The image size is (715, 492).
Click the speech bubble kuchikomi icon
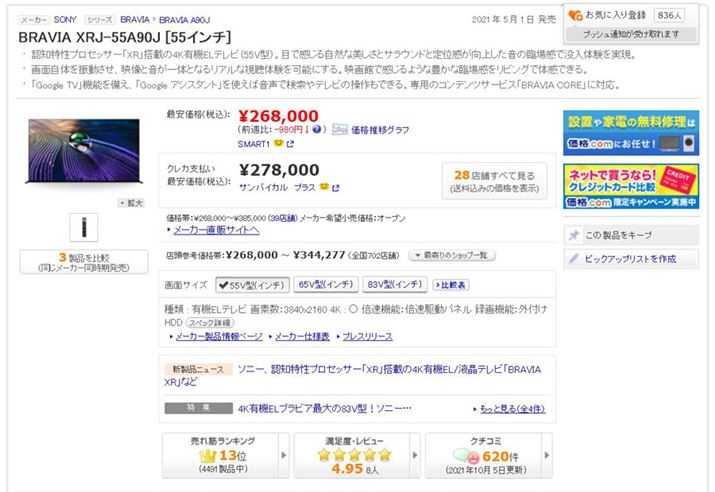coord(466,456)
